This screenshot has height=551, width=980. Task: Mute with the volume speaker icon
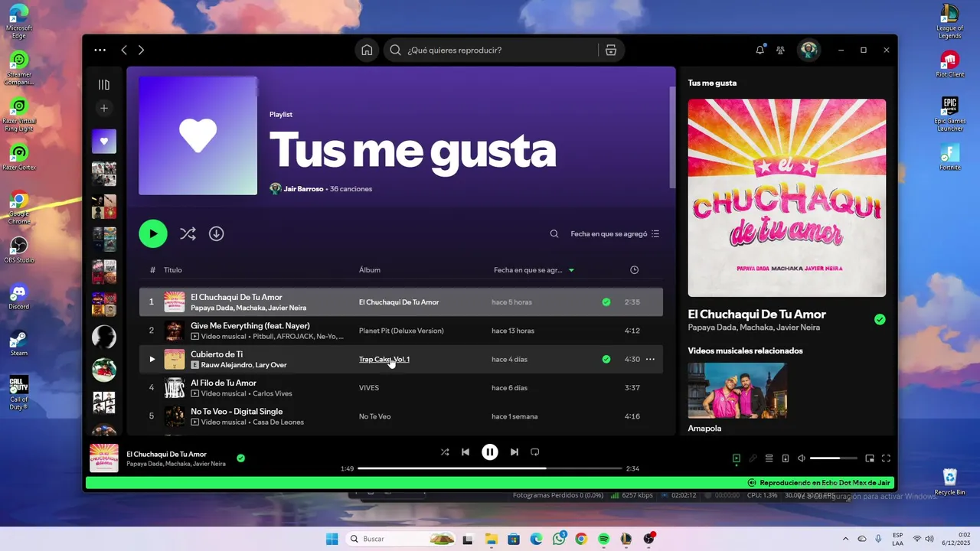tap(802, 458)
